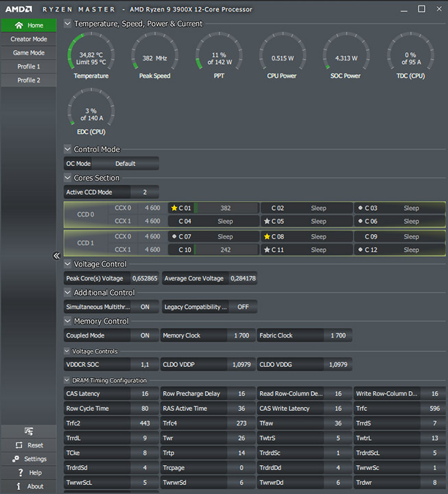
Task: Click the TDC (CPU) gauge
Action: [x=410, y=56]
